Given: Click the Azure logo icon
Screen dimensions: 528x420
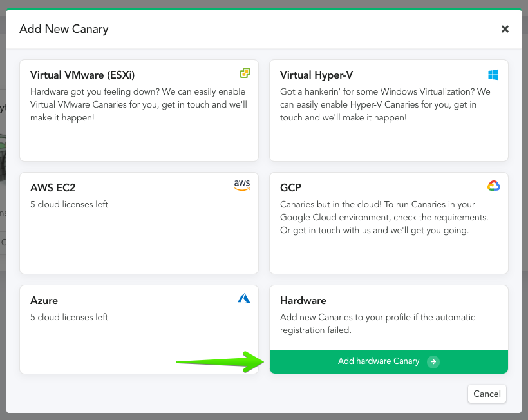Looking at the screenshot, I should click(244, 299).
